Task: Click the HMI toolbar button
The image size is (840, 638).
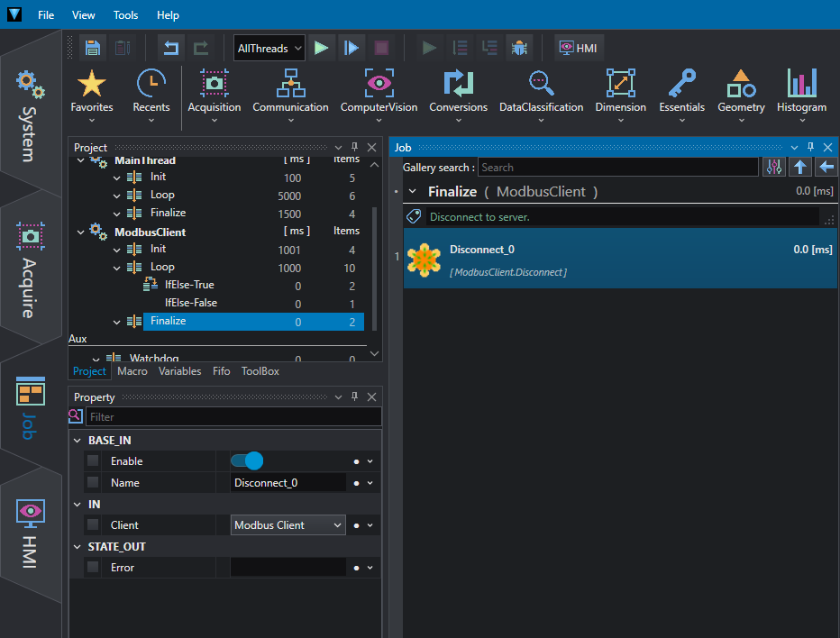Action: 579,49
